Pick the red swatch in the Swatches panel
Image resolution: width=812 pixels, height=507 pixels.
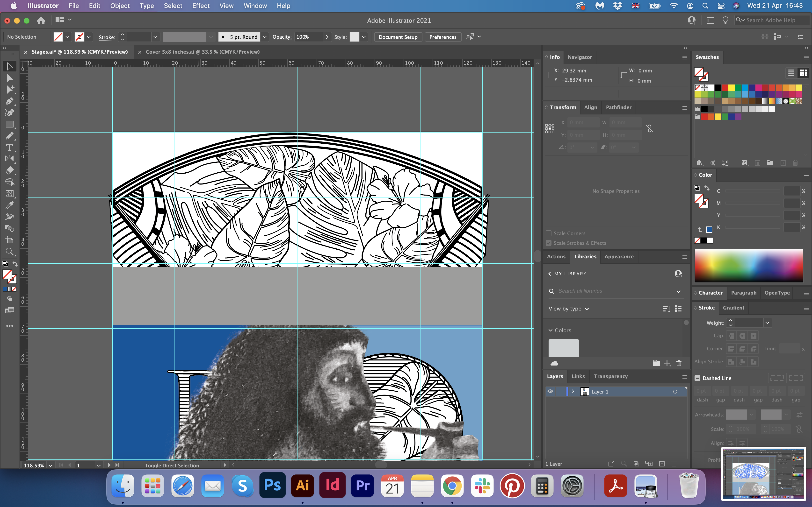(725, 87)
